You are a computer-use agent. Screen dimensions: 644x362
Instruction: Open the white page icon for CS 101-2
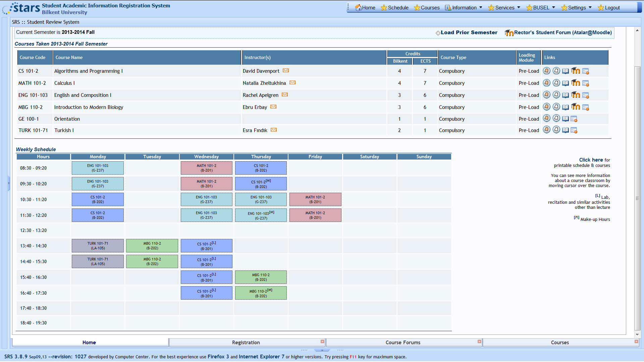556,71
